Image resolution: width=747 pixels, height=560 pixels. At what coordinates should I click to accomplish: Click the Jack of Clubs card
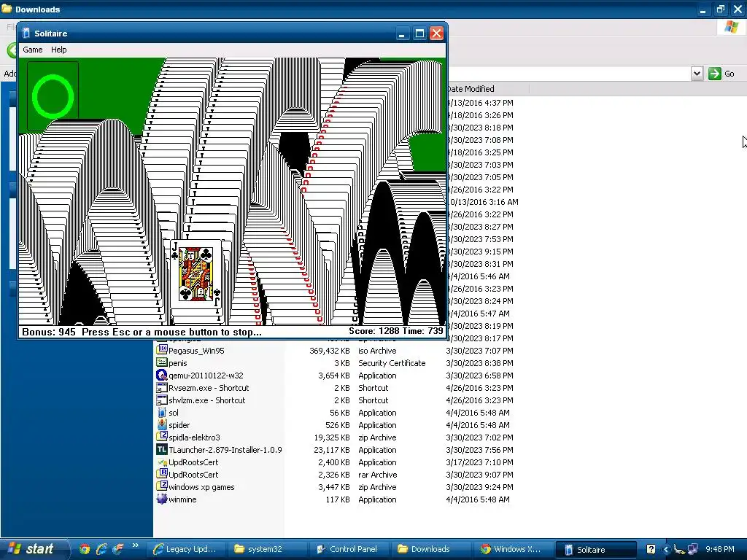(196, 276)
